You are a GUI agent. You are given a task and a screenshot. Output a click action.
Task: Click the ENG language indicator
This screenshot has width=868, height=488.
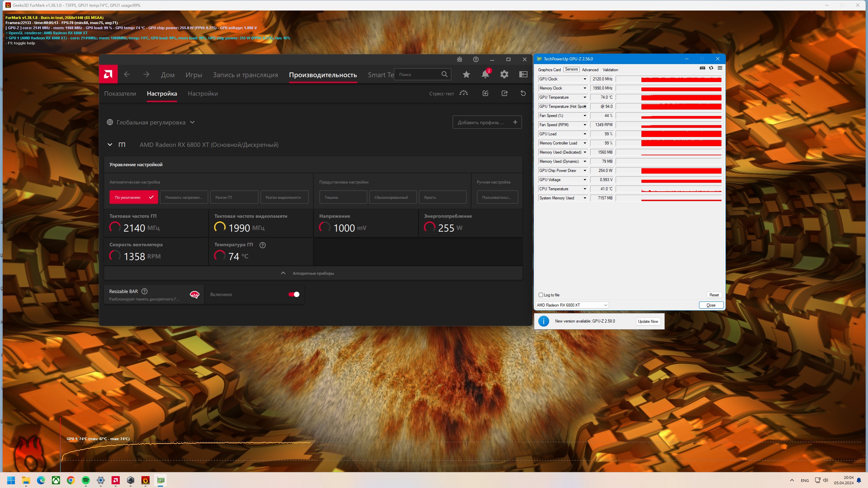[805, 481]
